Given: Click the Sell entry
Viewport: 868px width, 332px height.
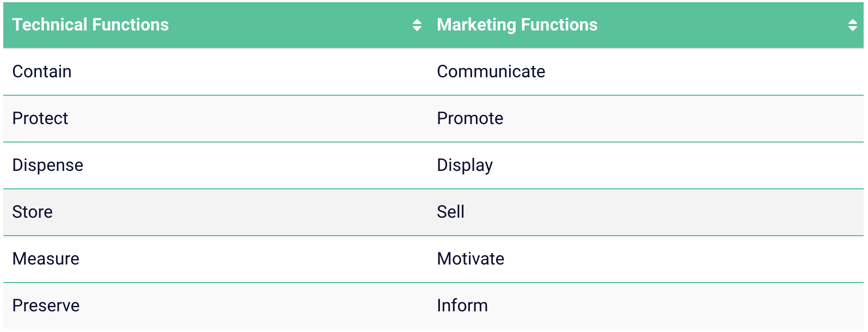Looking at the screenshot, I should [451, 212].
